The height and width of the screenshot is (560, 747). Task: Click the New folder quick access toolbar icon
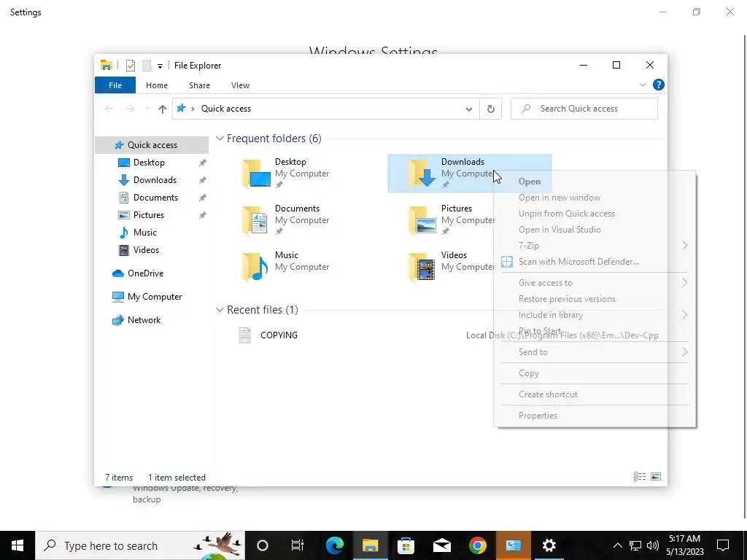(x=147, y=65)
